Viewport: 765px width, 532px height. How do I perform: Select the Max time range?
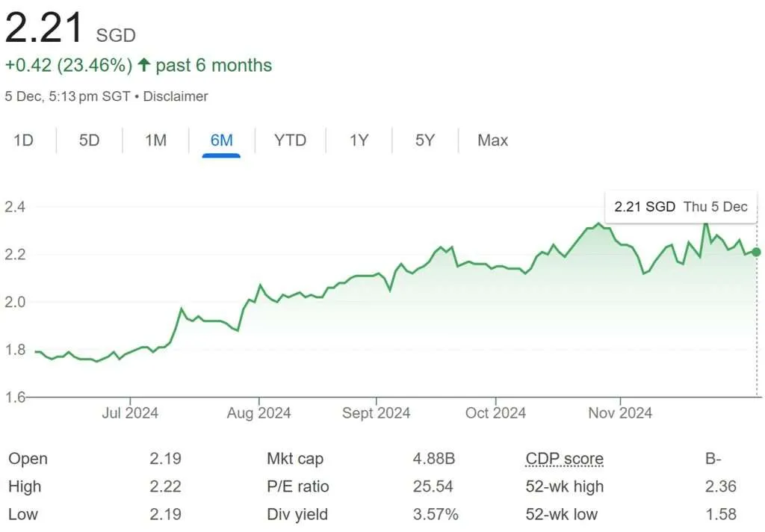click(x=492, y=140)
